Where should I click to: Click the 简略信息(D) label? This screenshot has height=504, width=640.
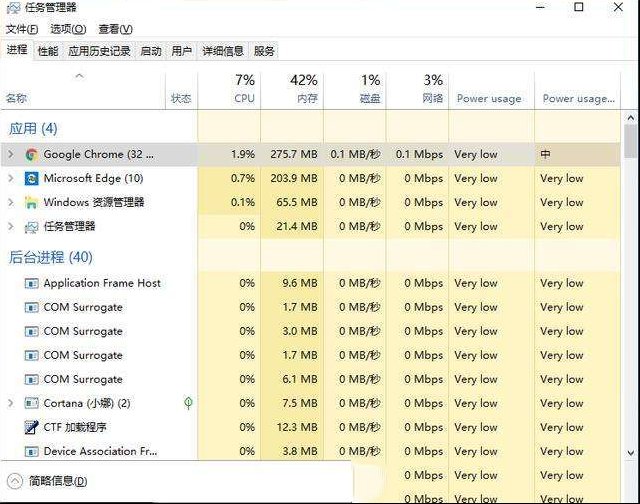tap(58, 481)
